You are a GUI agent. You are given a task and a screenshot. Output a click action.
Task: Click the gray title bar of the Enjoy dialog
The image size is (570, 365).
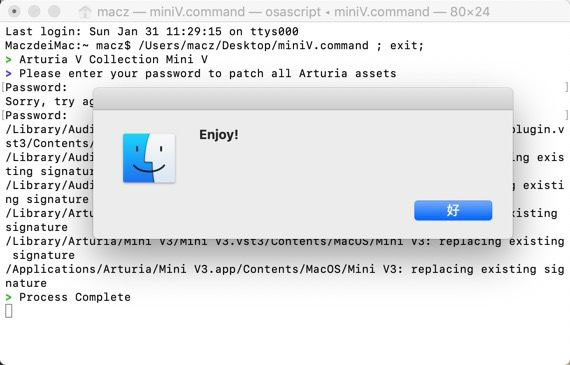pyautogui.click(x=303, y=99)
